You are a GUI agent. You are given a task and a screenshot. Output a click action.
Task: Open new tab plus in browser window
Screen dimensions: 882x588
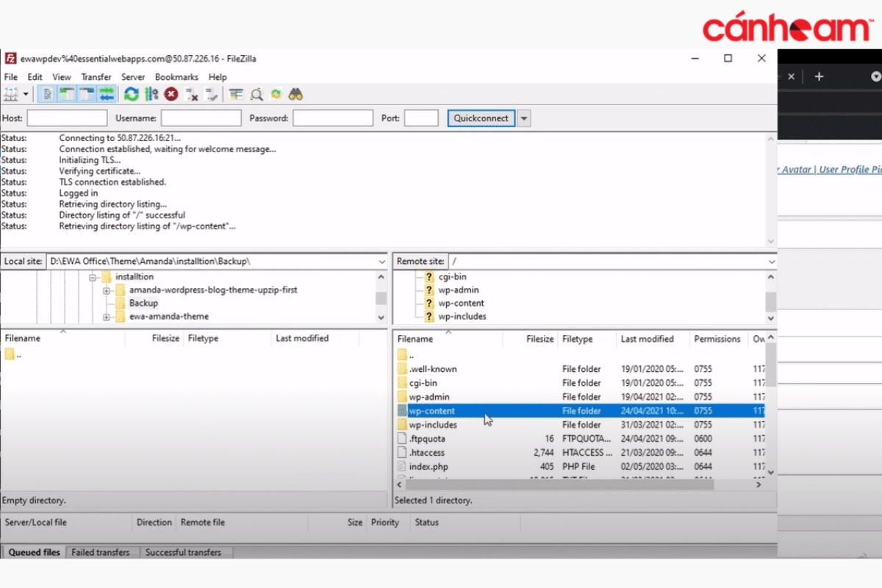(819, 76)
